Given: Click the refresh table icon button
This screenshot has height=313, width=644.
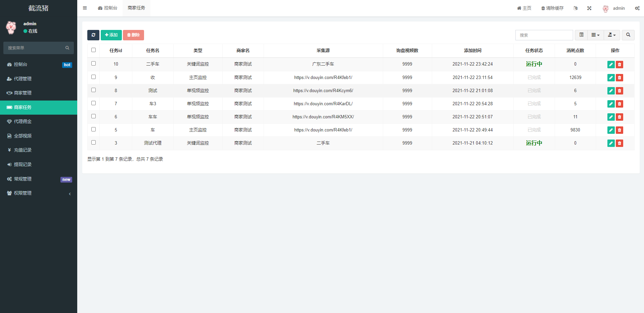Looking at the screenshot, I should click(93, 35).
